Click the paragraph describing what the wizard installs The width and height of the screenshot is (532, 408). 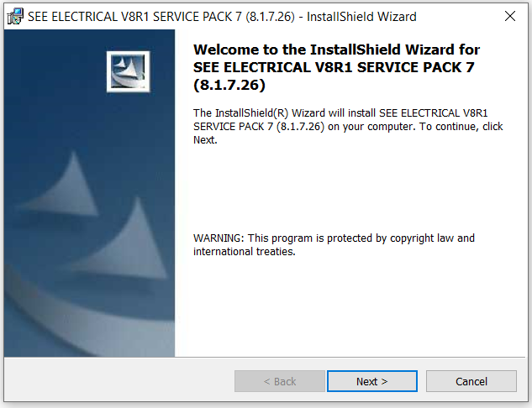348,126
